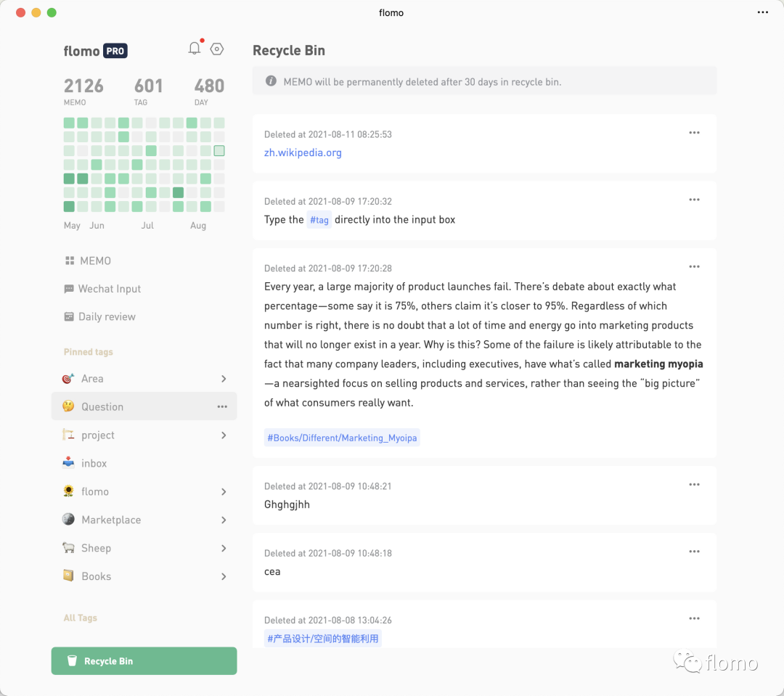The image size is (784, 696).
Task: Click the inline #tag chip in memo
Action: [319, 220]
